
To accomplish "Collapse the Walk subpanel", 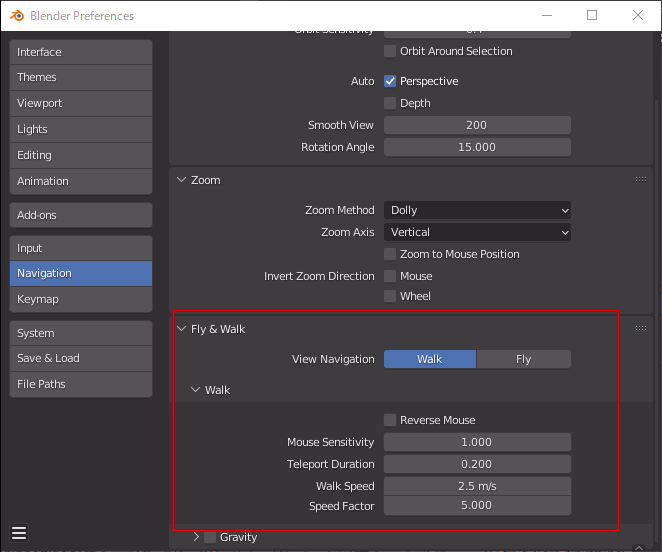I will (195, 389).
